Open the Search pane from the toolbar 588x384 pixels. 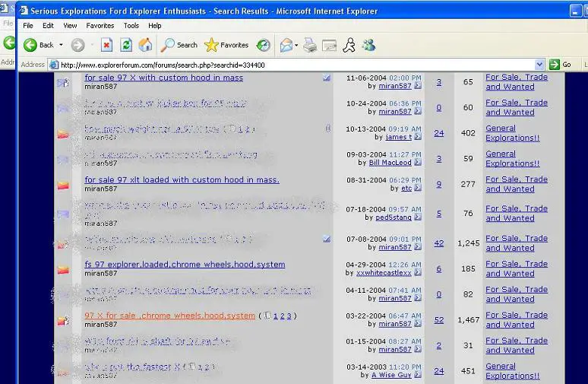(179, 45)
